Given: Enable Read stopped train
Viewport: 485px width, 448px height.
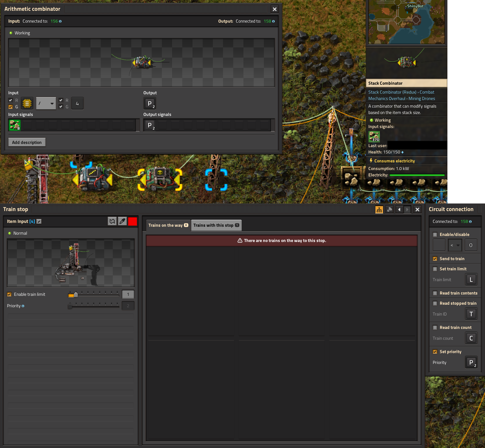Looking at the screenshot, I should pos(435,303).
